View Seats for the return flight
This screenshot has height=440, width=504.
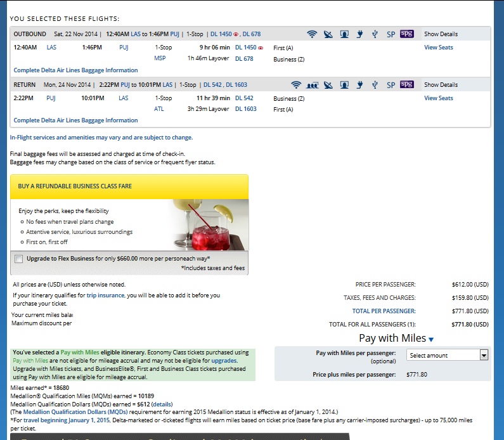tap(438, 98)
